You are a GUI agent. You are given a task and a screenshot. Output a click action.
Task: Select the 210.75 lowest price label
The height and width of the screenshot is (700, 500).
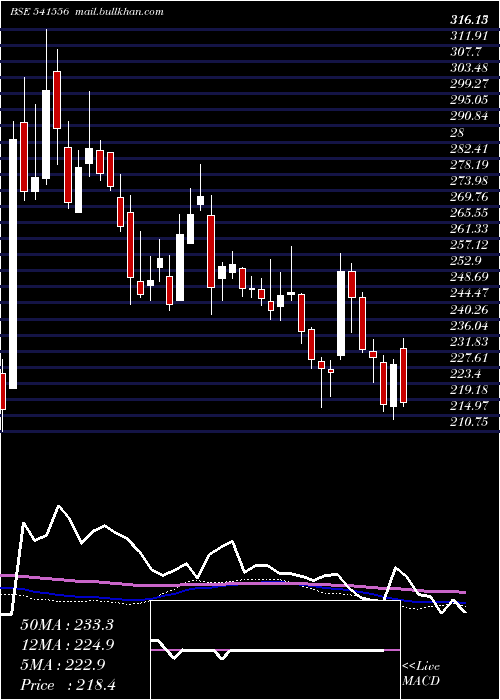coord(469,422)
